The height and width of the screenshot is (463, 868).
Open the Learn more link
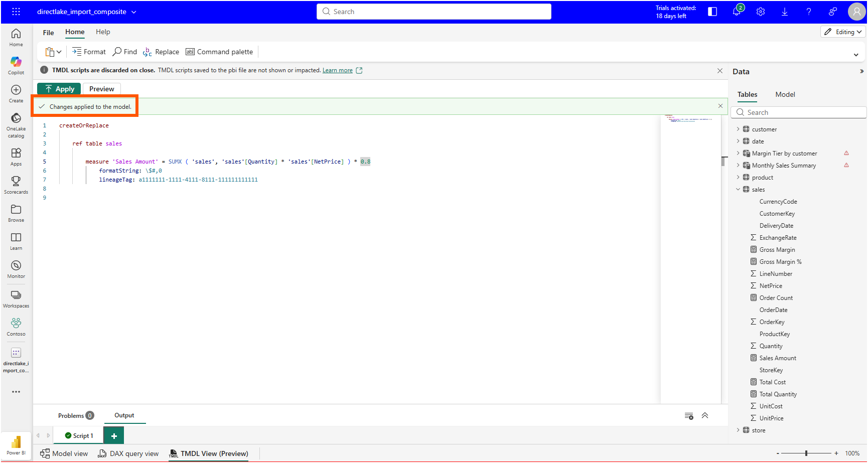click(x=338, y=70)
